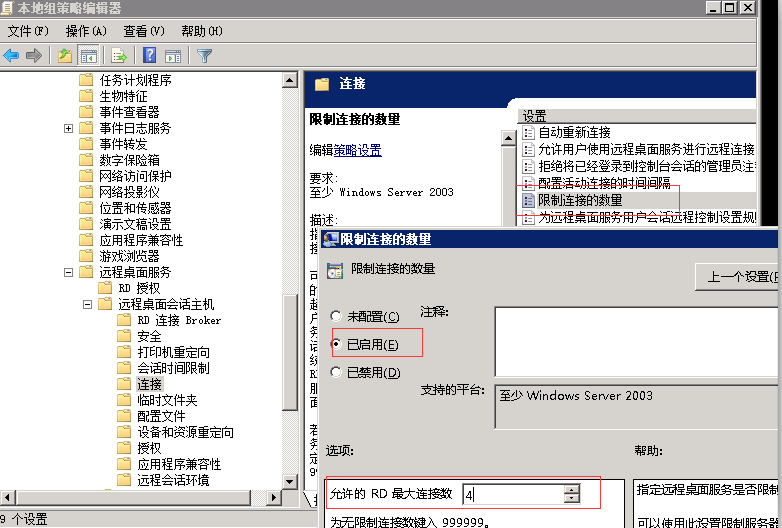Expand the 事件日志服务 tree node
782x528 pixels.
tap(68, 128)
